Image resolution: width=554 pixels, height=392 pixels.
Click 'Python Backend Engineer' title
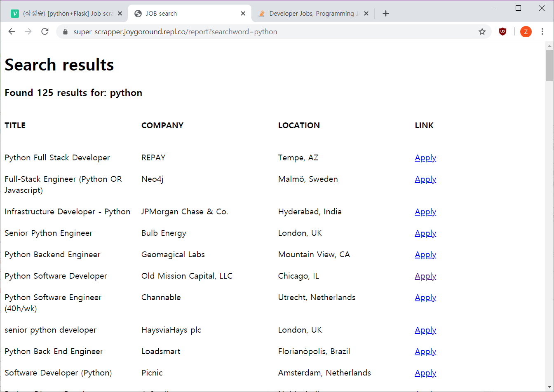pos(52,255)
